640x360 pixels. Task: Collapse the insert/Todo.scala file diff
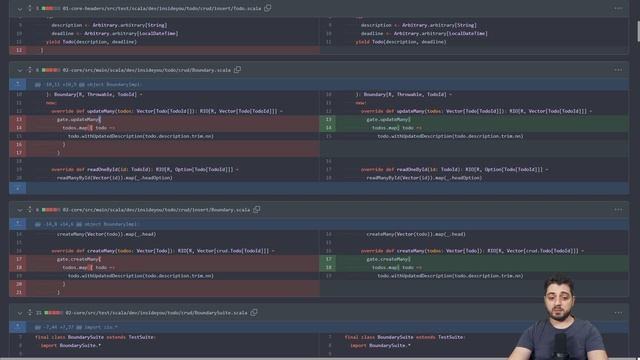click(x=20, y=9)
